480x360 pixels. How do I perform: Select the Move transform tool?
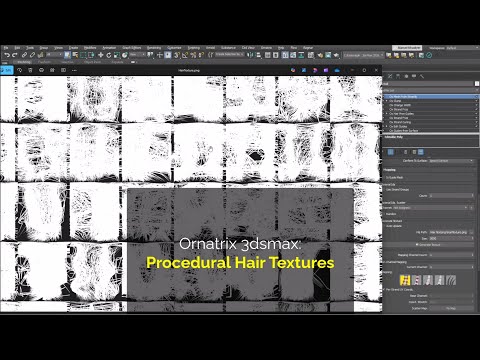[101, 55]
